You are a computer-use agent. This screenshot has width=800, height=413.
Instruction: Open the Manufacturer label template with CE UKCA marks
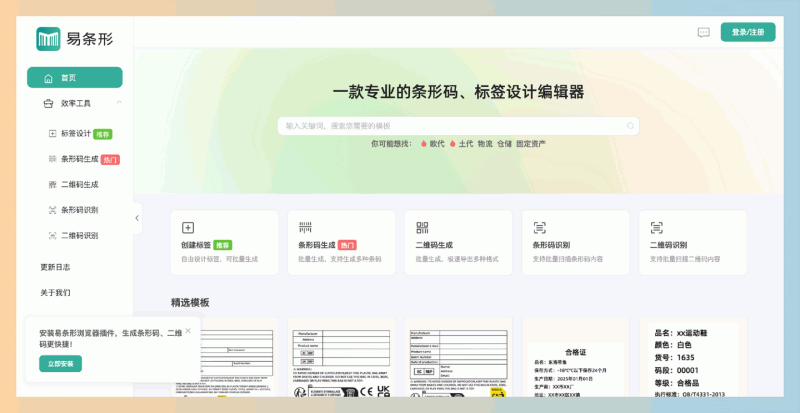coord(341,357)
